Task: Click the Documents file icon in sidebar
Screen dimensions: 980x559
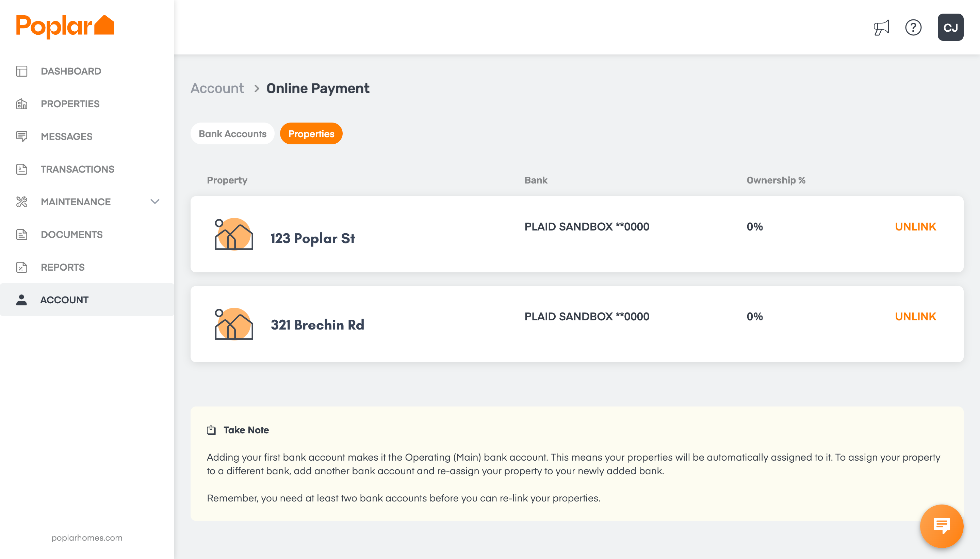Action: 22,234
